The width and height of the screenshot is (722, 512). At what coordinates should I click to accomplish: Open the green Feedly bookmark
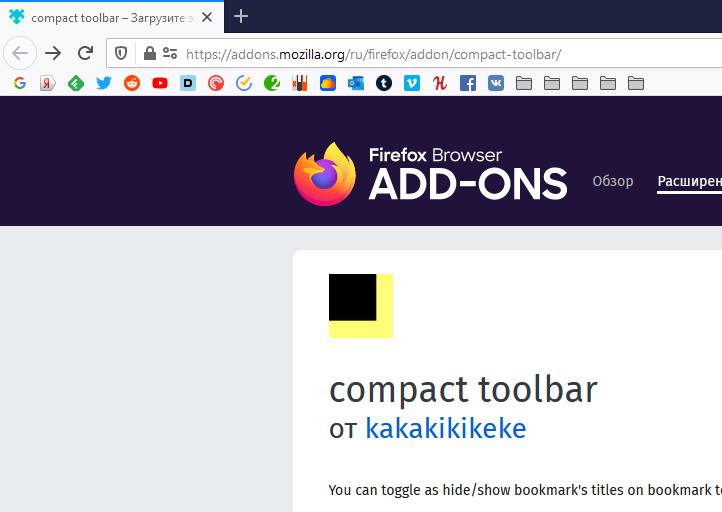coord(76,83)
